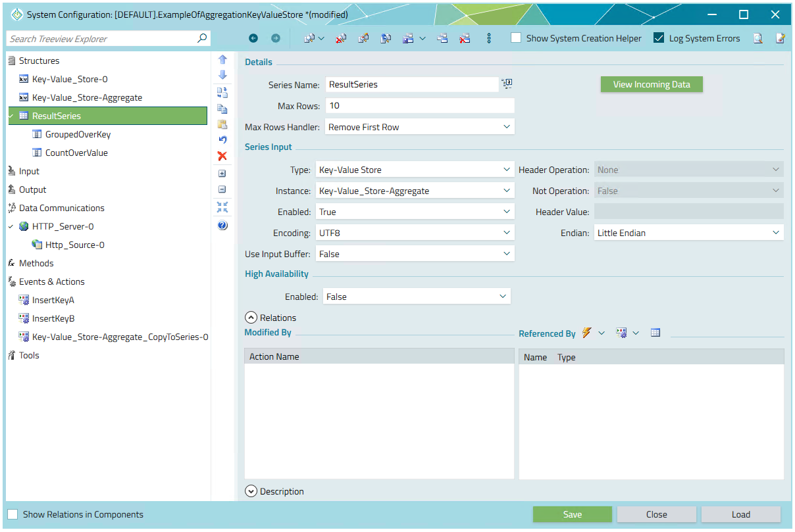Enable Show System Creation Helper checkbox

click(x=517, y=38)
